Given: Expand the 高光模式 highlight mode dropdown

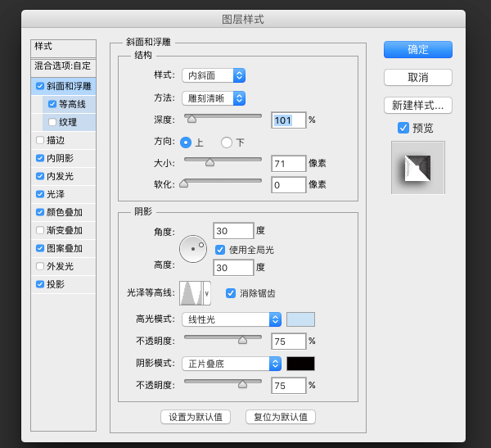Looking at the screenshot, I should [232, 319].
